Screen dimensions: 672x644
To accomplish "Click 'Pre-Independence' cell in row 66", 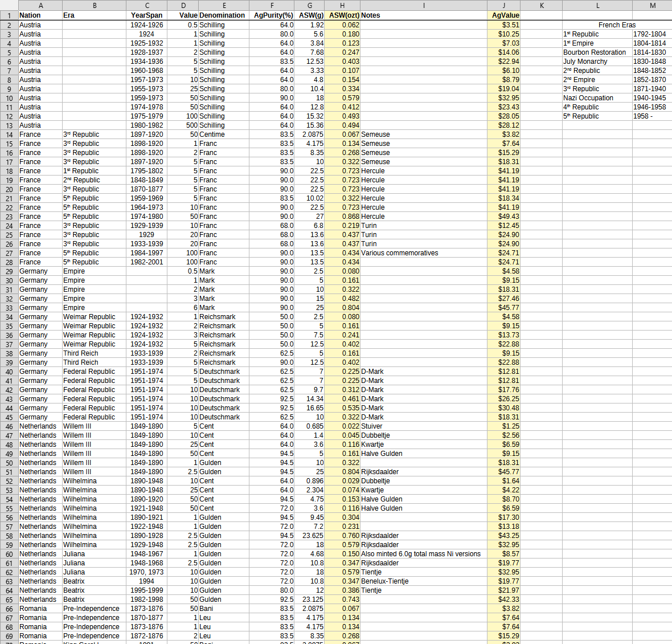I will click(95, 609).
